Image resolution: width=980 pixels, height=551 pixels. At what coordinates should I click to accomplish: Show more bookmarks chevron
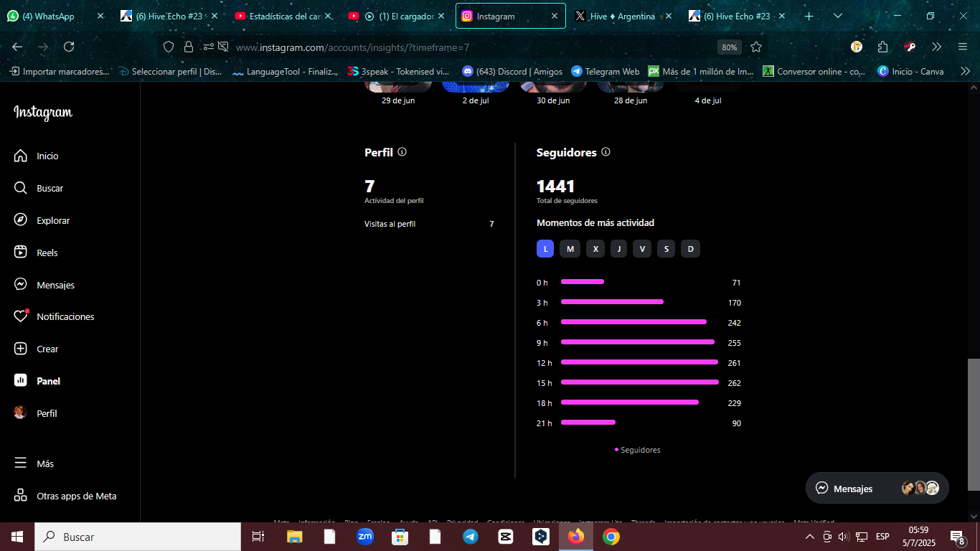pyautogui.click(x=965, y=71)
